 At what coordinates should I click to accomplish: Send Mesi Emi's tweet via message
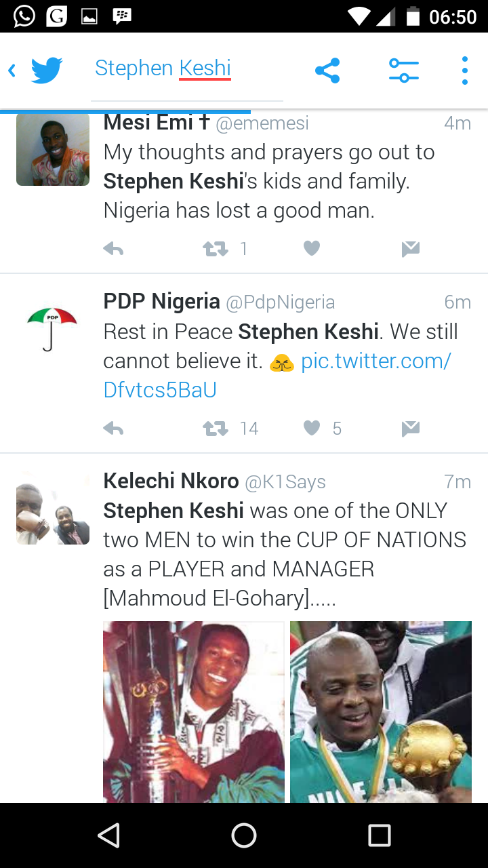(410, 250)
